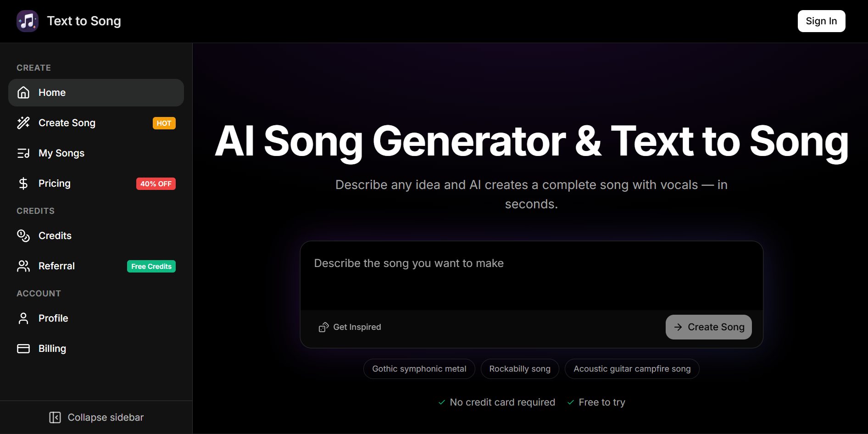Click the Text to Song logo icon
The image size is (868, 434).
[28, 21]
